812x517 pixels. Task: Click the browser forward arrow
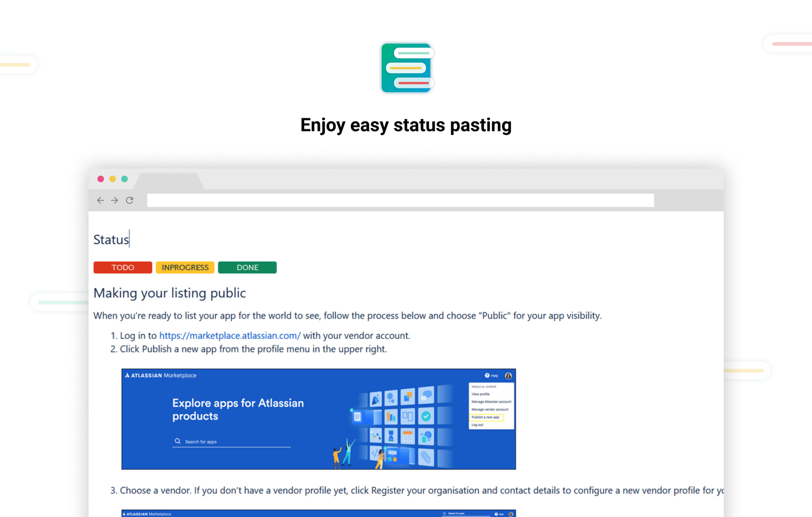[x=115, y=200]
